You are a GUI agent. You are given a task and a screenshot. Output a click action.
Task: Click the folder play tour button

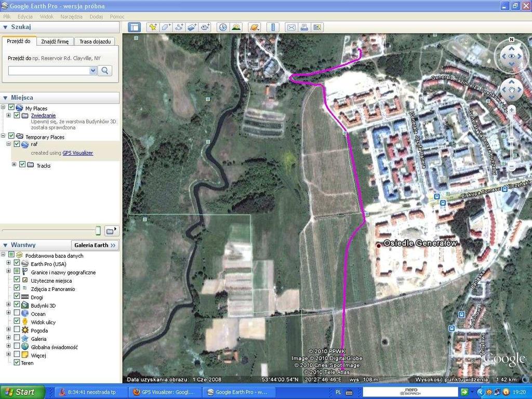pyautogui.click(x=111, y=231)
